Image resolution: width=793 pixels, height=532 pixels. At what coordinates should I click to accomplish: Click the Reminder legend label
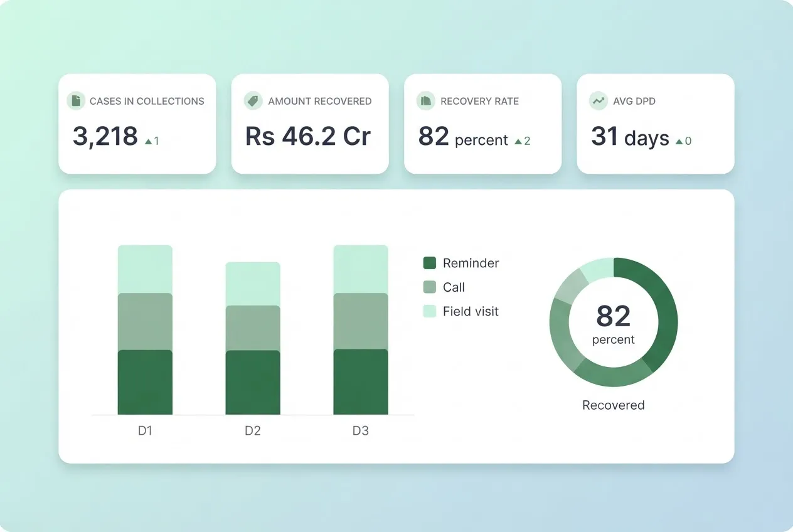[471, 263]
